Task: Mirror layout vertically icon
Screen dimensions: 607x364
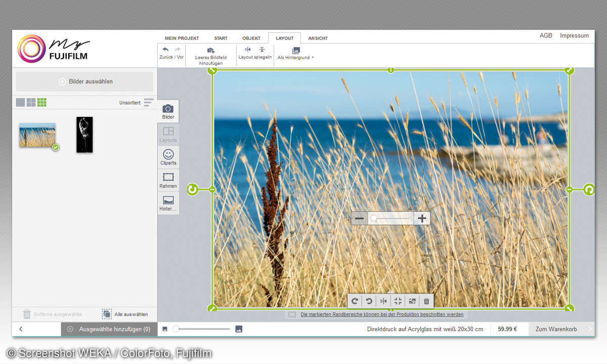Action: (x=262, y=50)
